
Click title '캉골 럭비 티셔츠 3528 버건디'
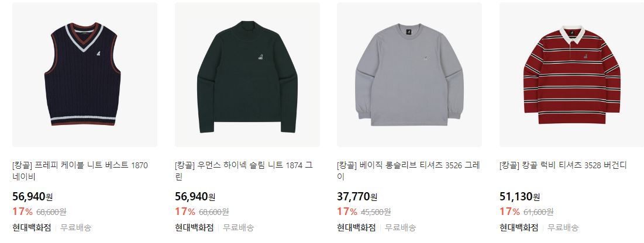click(563, 166)
